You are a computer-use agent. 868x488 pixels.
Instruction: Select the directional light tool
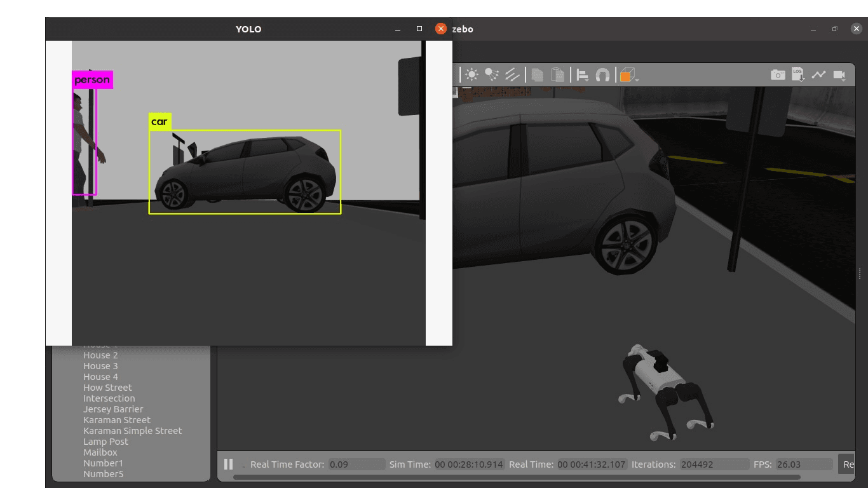coord(512,74)
